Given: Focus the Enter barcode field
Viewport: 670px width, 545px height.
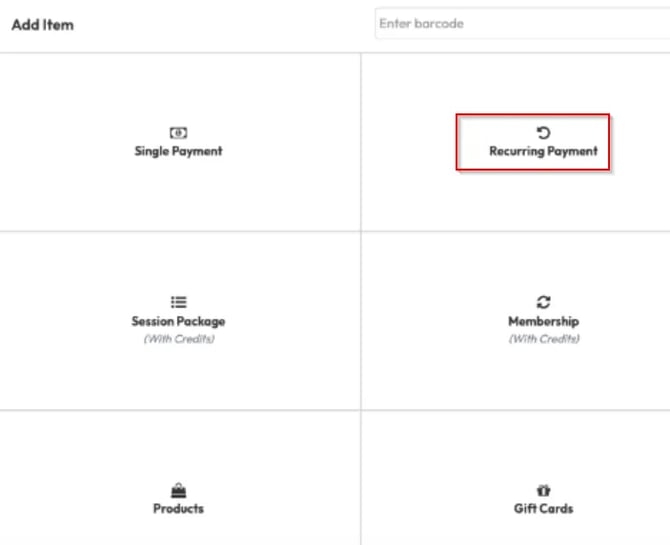Looking at the screenshot, I should point(520,24).
